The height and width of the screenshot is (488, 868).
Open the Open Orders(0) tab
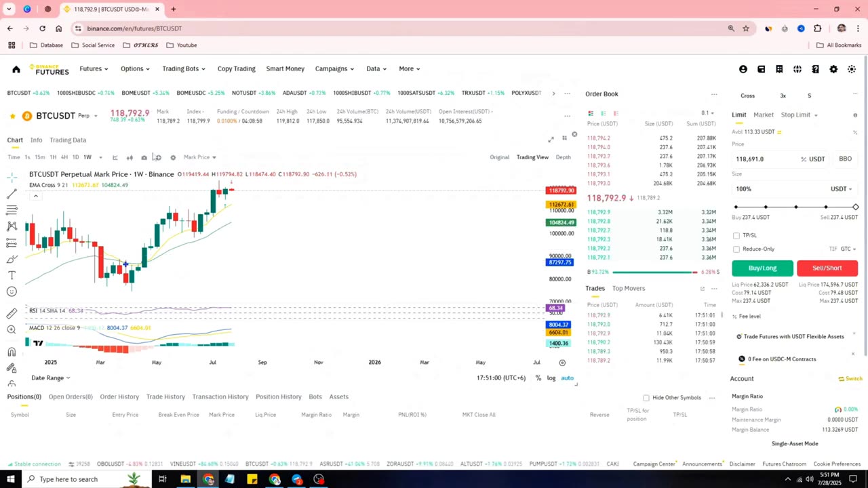tap(71, 397)
